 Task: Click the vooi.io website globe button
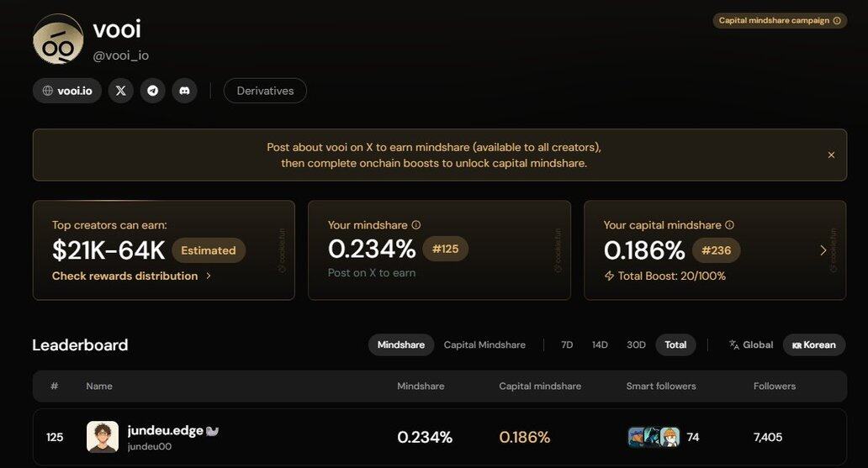(x=67, y=91)
